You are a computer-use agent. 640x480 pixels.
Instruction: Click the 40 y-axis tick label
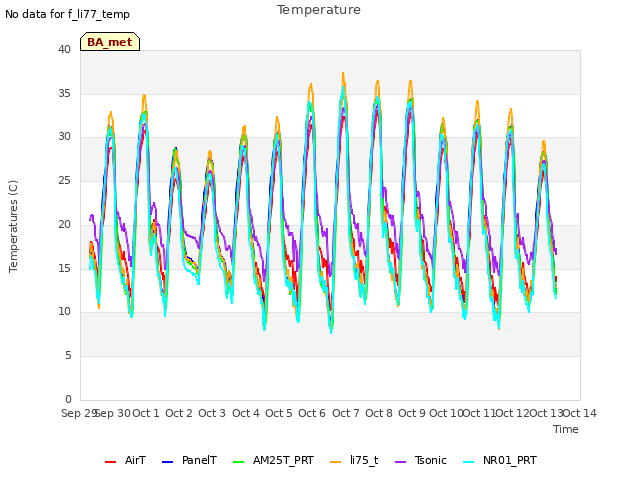pos(64,49)
